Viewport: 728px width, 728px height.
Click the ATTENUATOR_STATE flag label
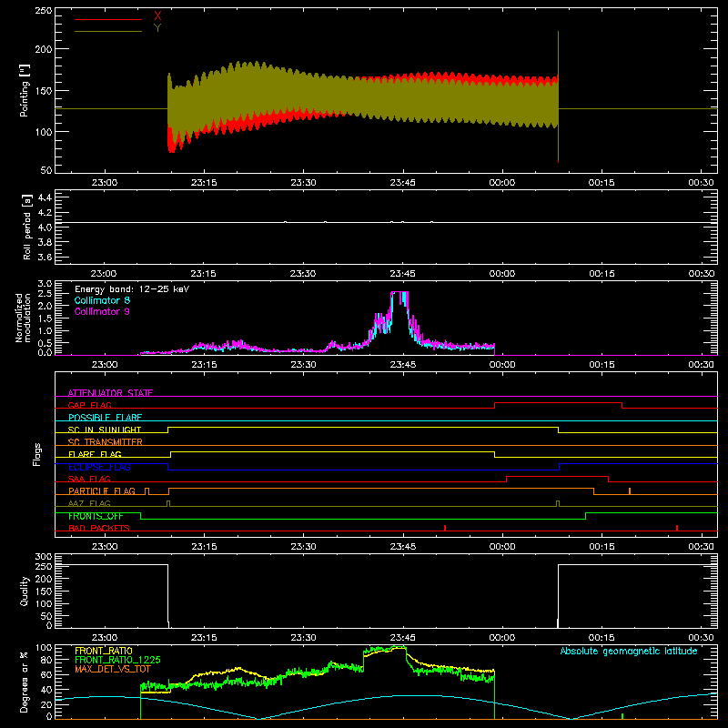[x=110, y=393]
